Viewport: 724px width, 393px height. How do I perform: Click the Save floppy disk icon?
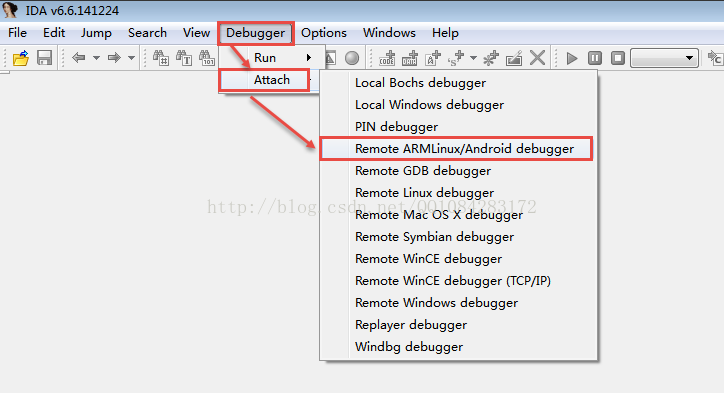pos(44,58)
